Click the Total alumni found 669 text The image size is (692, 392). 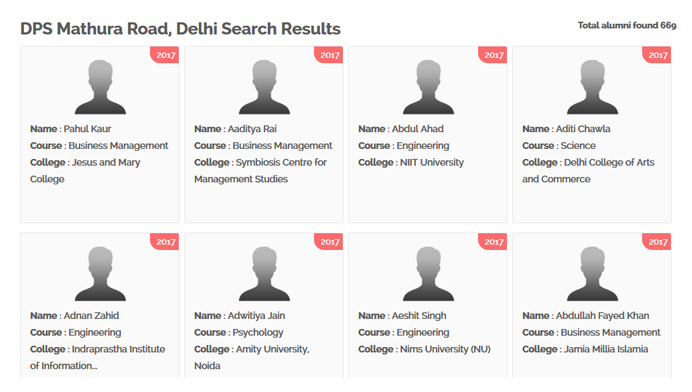pos(627,26)
